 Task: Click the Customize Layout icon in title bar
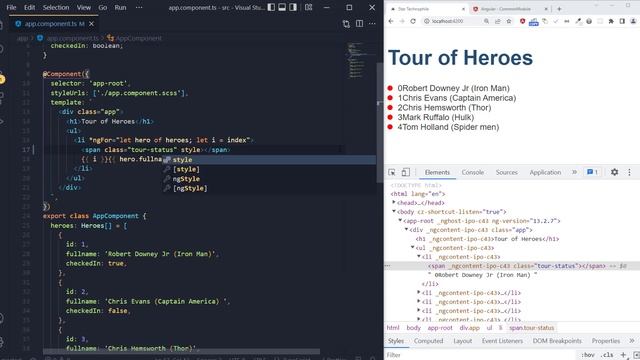[309, 7]
